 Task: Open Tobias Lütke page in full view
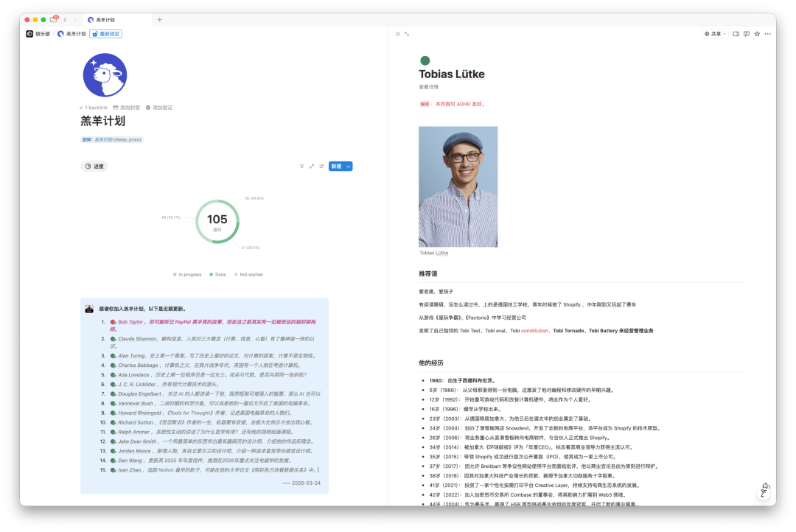pos(407,34)
